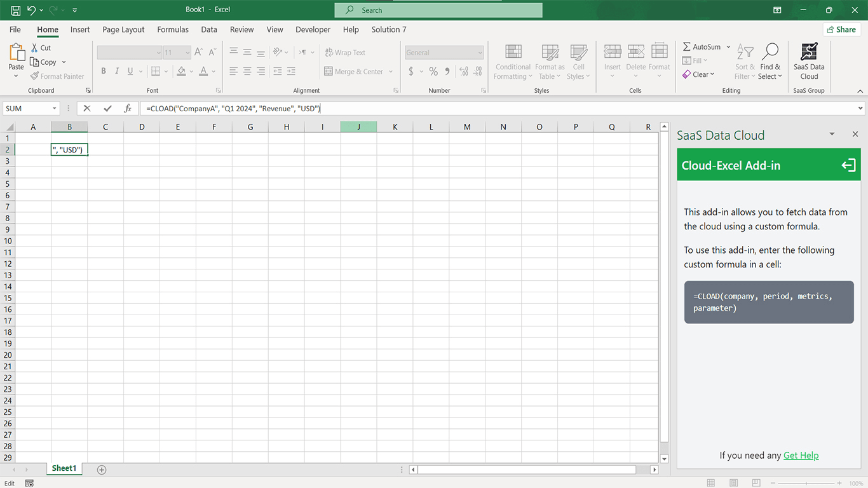Switch to the Developer tab
Screen dimensions: 868x488
pyautogui.click(x=313, y=29)
